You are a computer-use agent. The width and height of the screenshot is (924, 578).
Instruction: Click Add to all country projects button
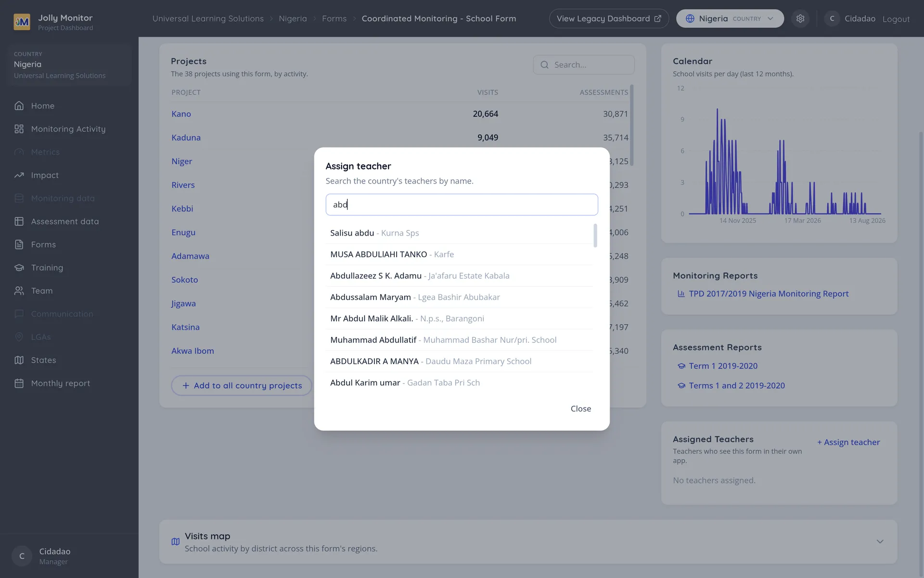[242, 386]
